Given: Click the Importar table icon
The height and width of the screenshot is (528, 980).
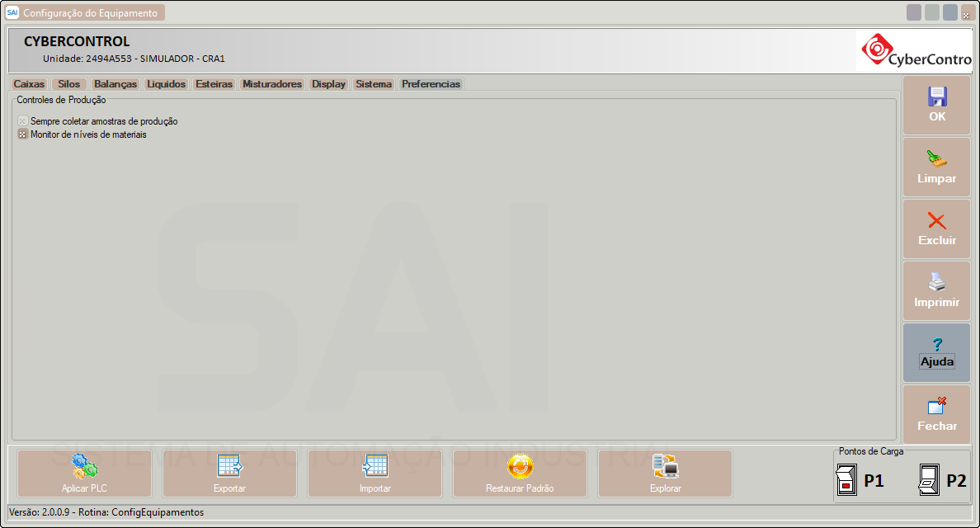Looking at the screenshot, I should point(375,467).
